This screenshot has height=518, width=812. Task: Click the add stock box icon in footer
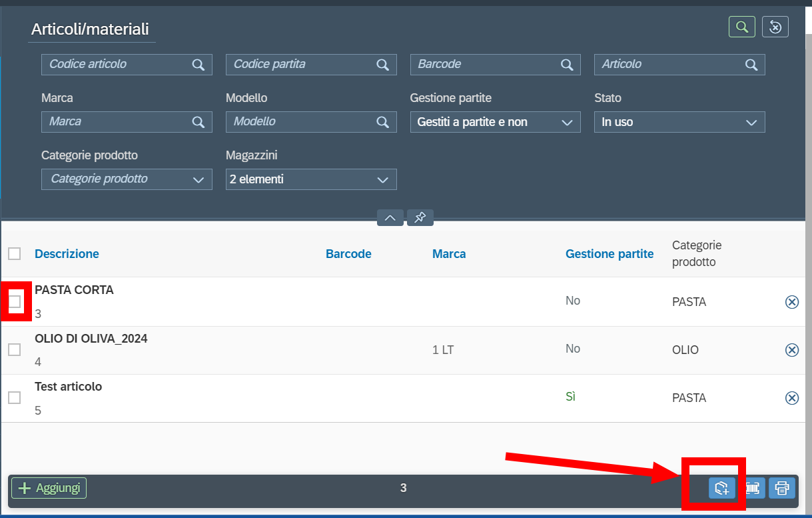click(x=721, y=488)
